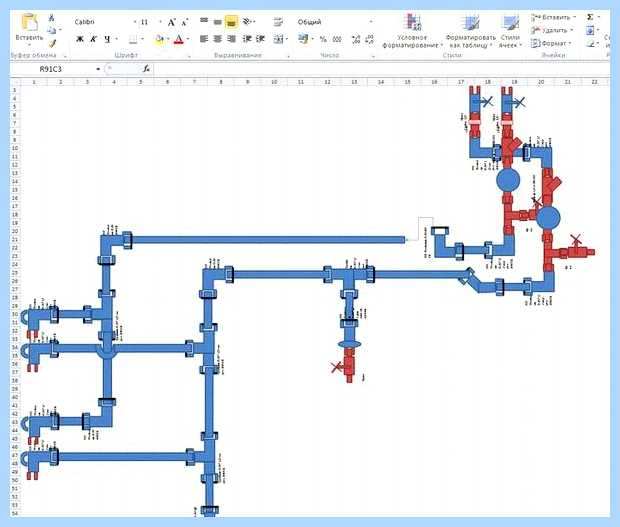Click Increase Decimal icon
The image size is (620, 527).
[x=356, y=39]
